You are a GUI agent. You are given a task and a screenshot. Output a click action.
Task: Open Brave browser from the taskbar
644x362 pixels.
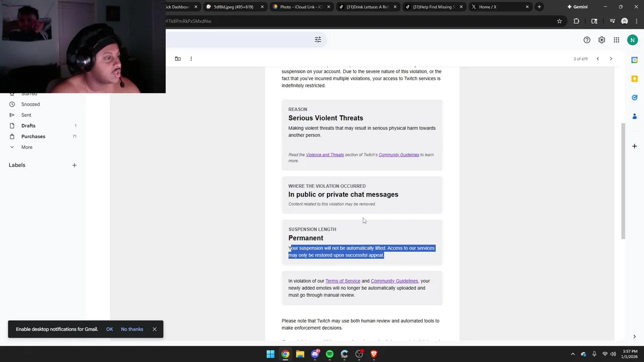point(374,354)
